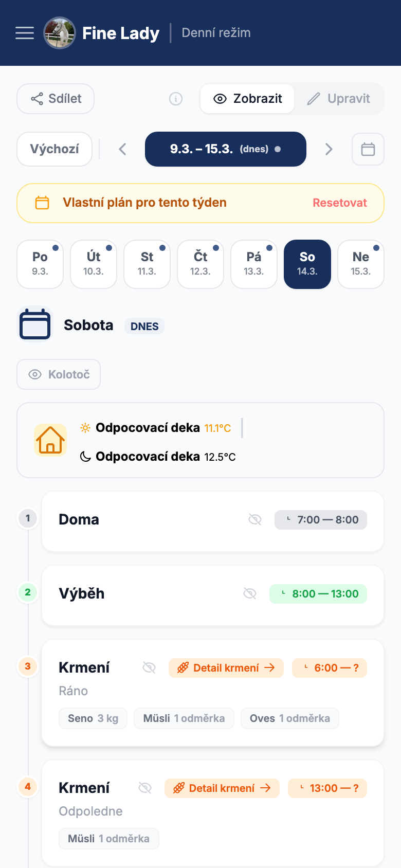Open the hamburger navigation menu
401x868 pixels.
25,33
